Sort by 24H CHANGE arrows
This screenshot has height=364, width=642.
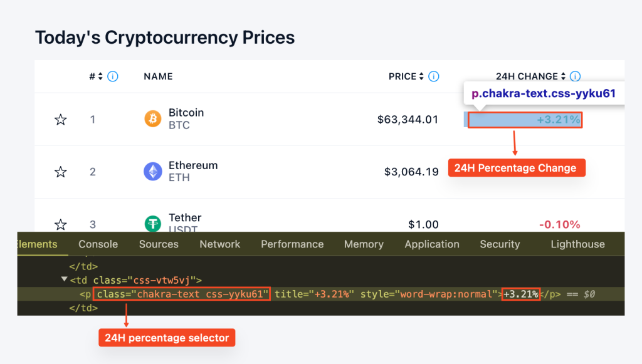tap(564, 76)
